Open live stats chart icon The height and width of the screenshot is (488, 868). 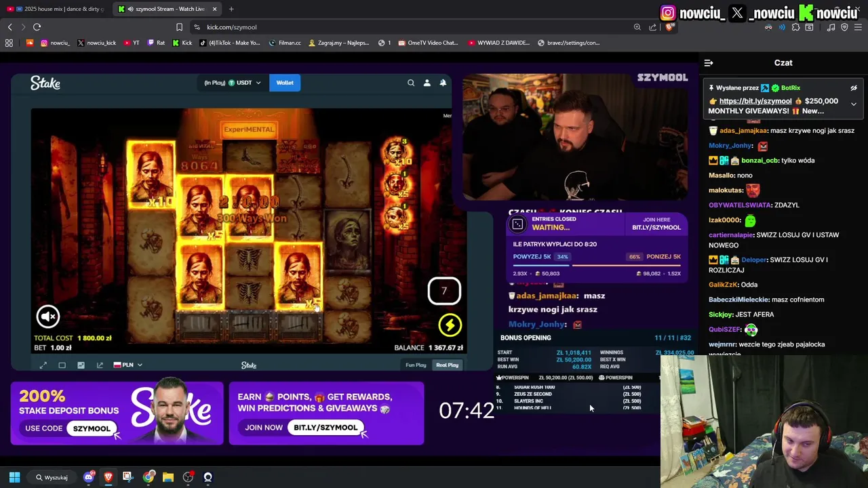(81, 365)
